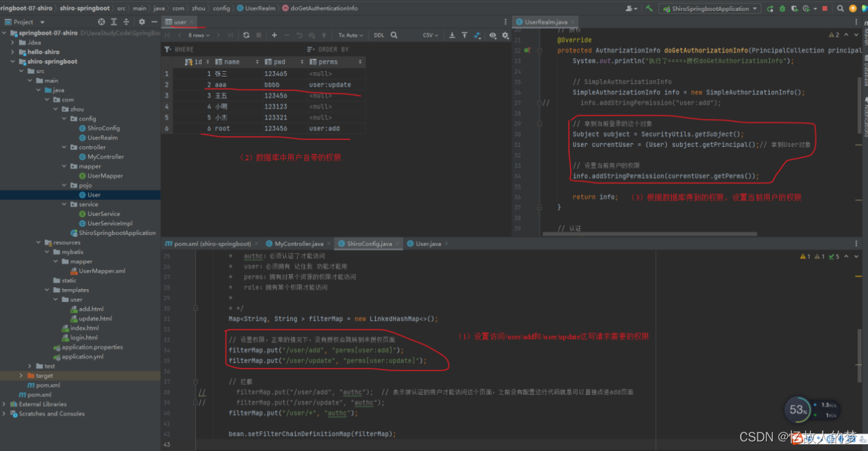This screenshot has width=868, height=451.
Task: Stop the running application
Action: click(824, 8)
